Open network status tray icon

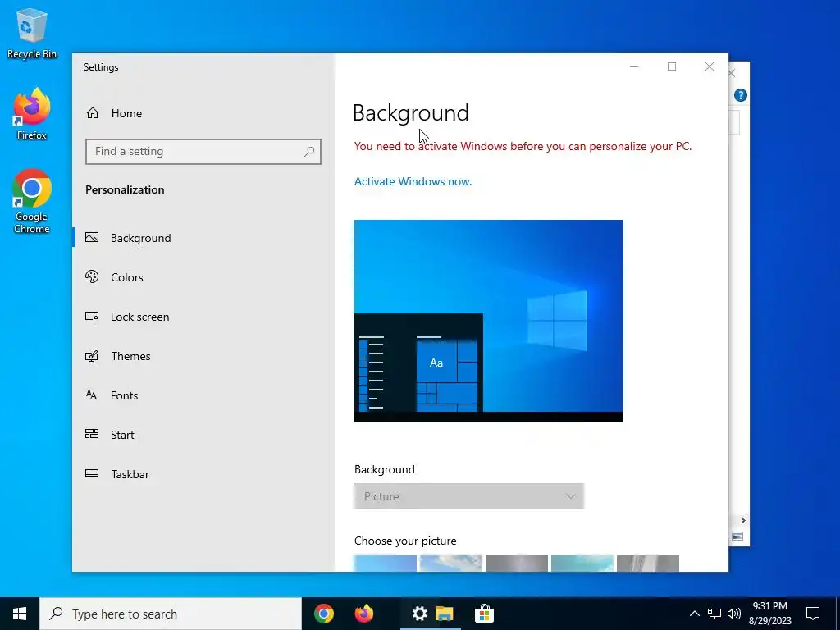714,614
